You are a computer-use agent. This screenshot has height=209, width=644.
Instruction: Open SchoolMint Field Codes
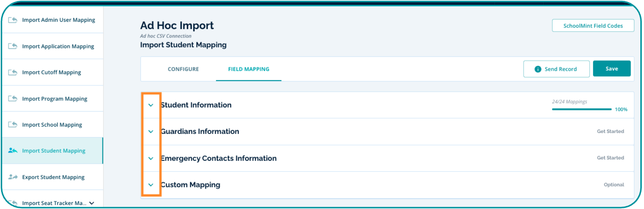593,26
